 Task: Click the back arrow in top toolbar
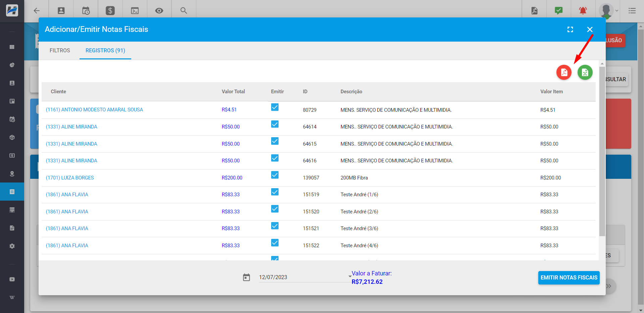click(37, 11)
